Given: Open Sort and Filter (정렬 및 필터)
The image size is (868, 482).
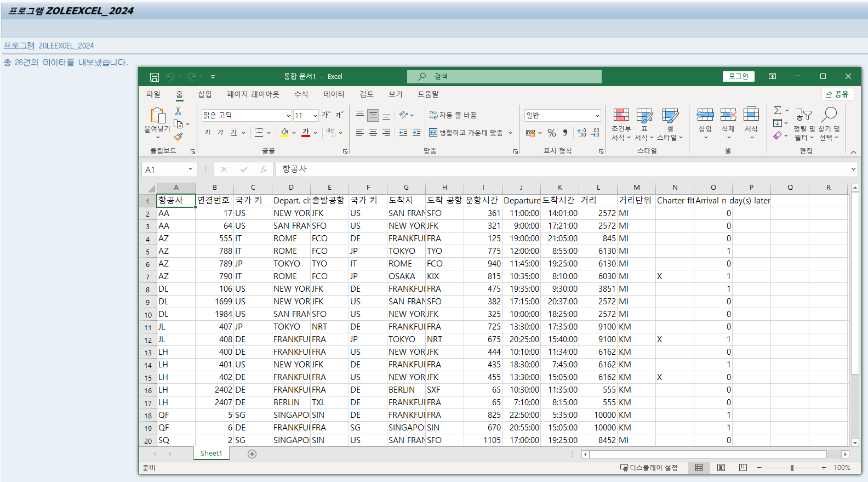Looking at the screenshot, I should (804, 124).
